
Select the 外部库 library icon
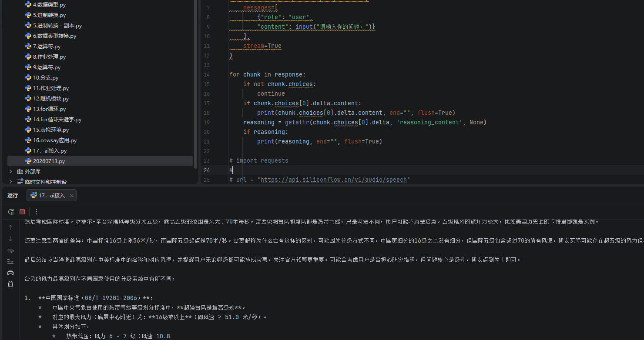pyautogui.click(x=20, y=171)
